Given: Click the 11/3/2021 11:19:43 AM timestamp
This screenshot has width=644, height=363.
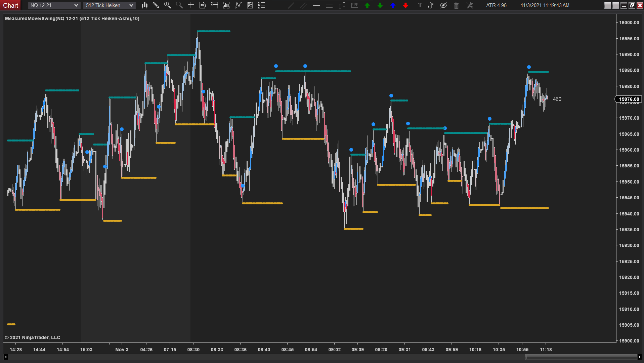Looking at the screenshot, I should 545,5.
